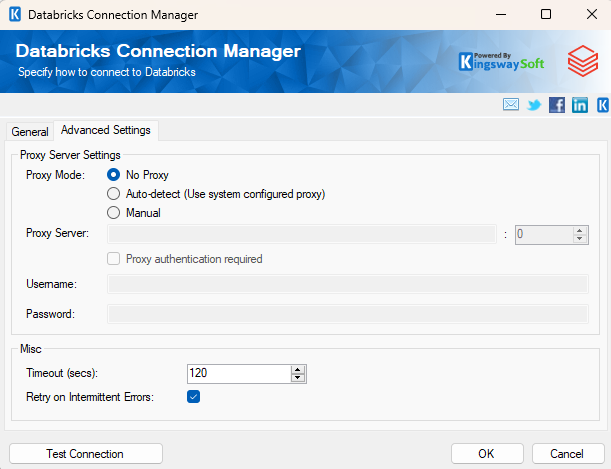Click the 'Proxy Mode:' label
Screen dimensions: 611x469
55,175
